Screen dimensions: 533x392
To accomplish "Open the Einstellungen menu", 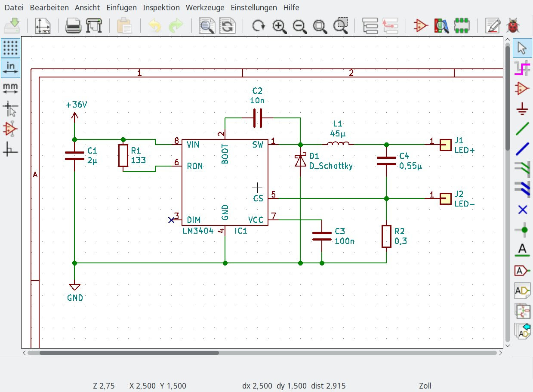I will pos(254,8).
